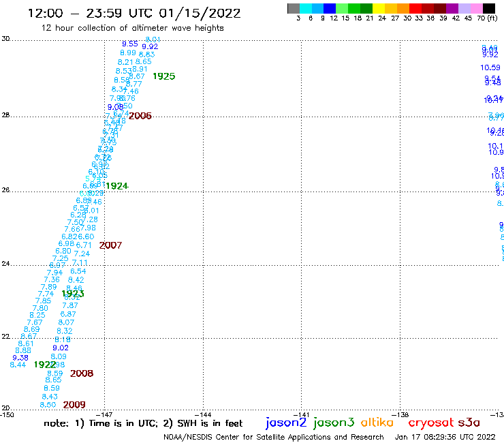Screen dimensions: 504x443
Task: Click the wave height value 8.25
Action: tap(37, 315)
